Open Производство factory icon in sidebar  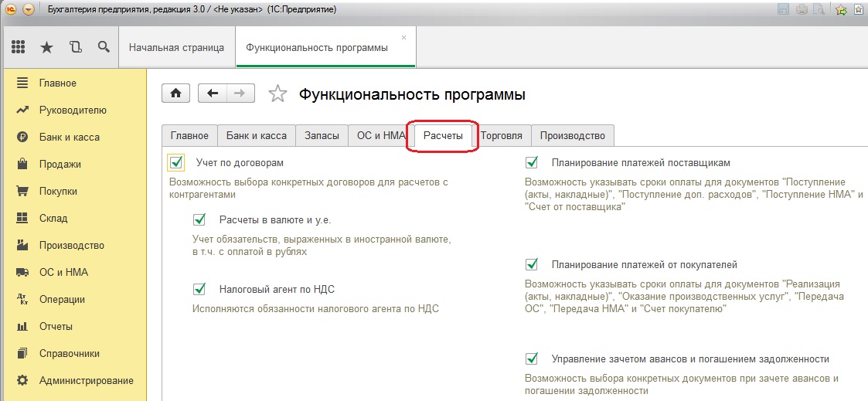coord(22,245)
